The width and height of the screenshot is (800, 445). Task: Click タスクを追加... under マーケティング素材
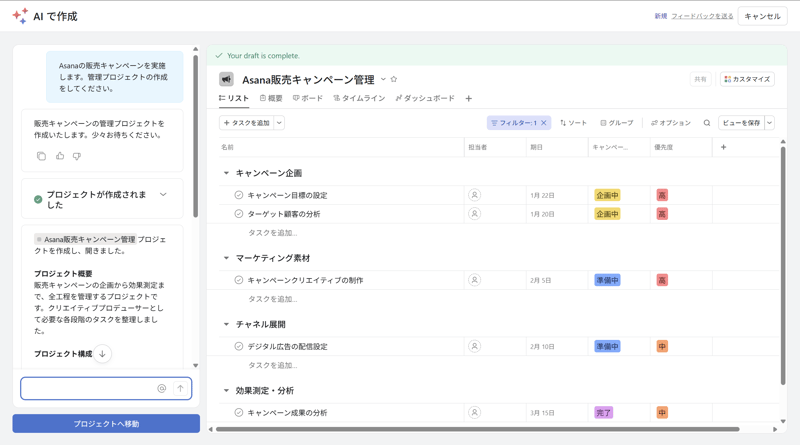click(272, 299)
